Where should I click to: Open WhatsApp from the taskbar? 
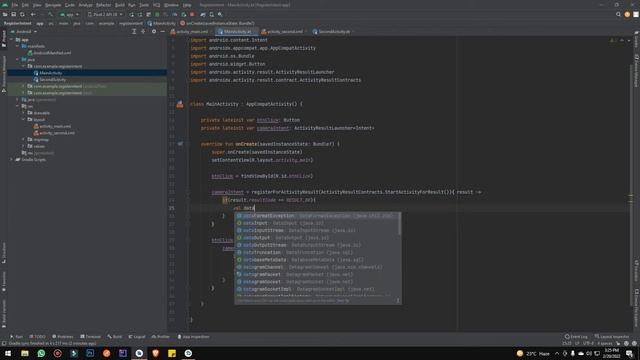[41, 353]
